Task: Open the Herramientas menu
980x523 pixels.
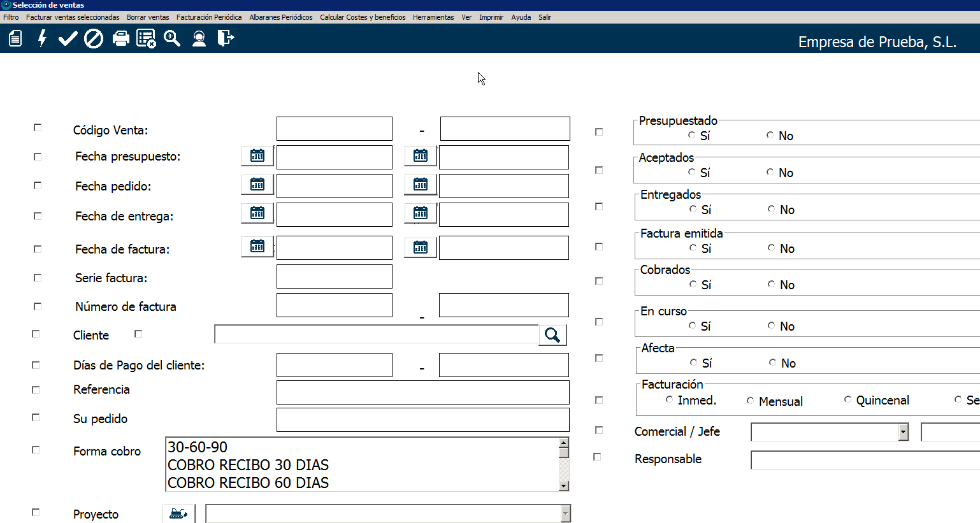Action: pyautogui.click(x=433, y=17)
